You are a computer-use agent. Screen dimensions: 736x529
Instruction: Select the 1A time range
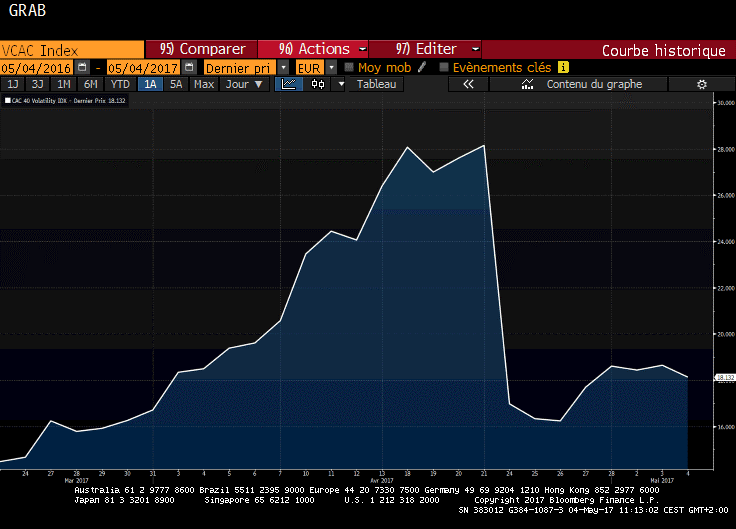point(150,84)
